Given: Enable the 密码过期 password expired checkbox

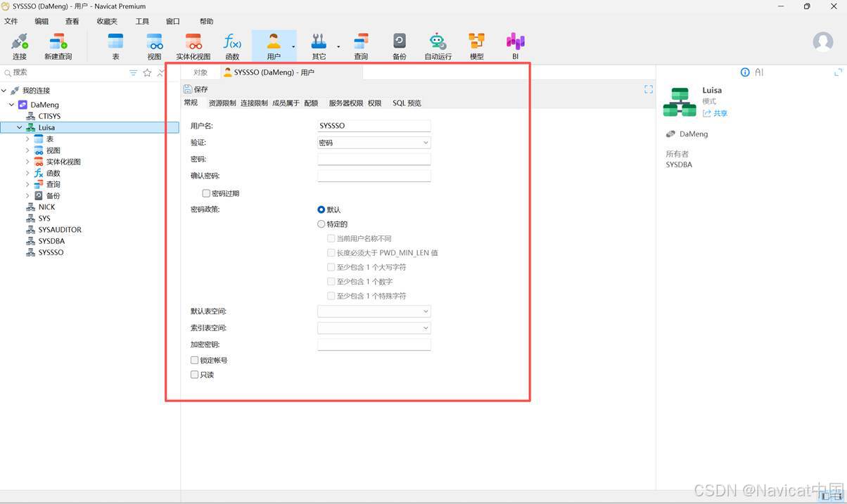Looking at the screenshot, I should click(x=206, y=193).
